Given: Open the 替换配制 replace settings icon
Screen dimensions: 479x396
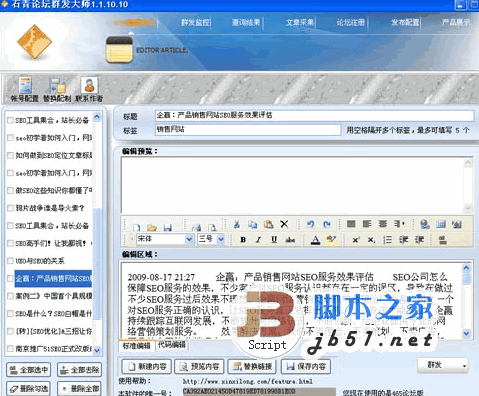Looking at the screenshot, I should pos(57,89).
